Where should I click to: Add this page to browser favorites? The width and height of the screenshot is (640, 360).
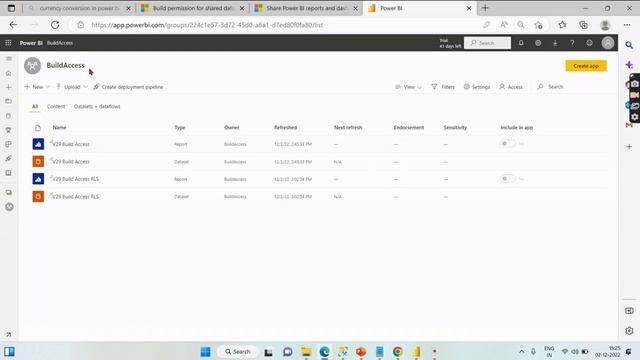538,25
